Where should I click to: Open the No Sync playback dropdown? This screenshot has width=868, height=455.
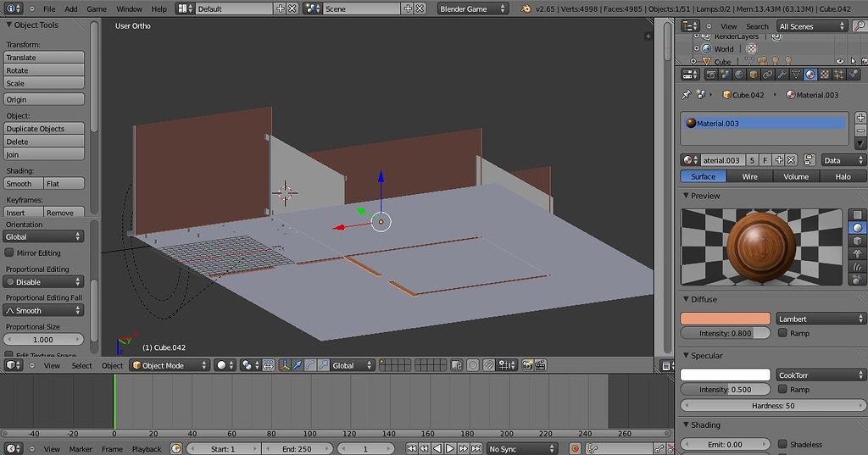(x=521, y=449)
